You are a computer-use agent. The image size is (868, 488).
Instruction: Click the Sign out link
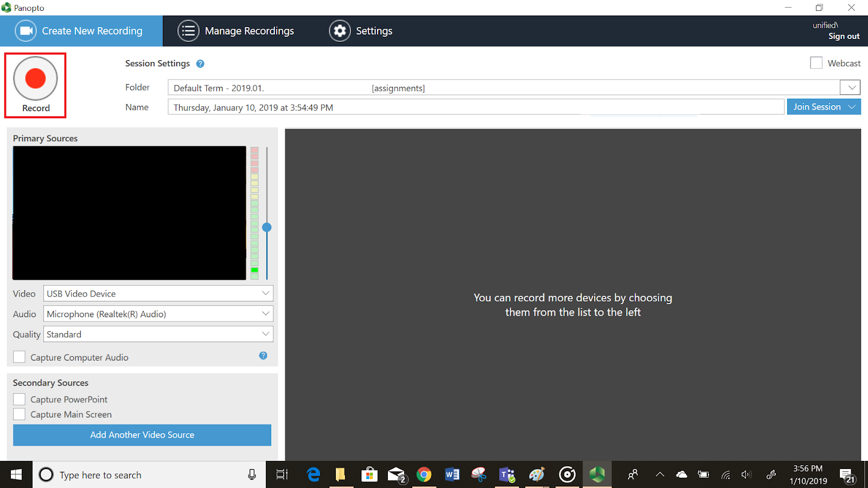[844, 36]
